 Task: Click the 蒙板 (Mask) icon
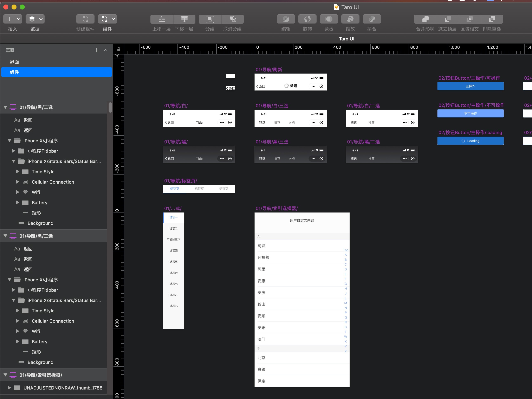pos(329,19)
